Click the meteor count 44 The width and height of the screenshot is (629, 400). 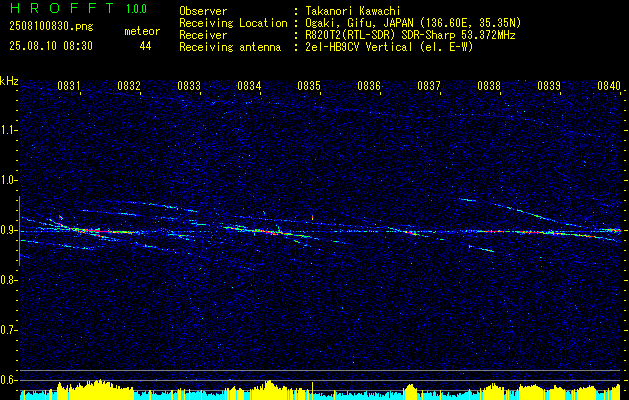[x=145, y=46]
